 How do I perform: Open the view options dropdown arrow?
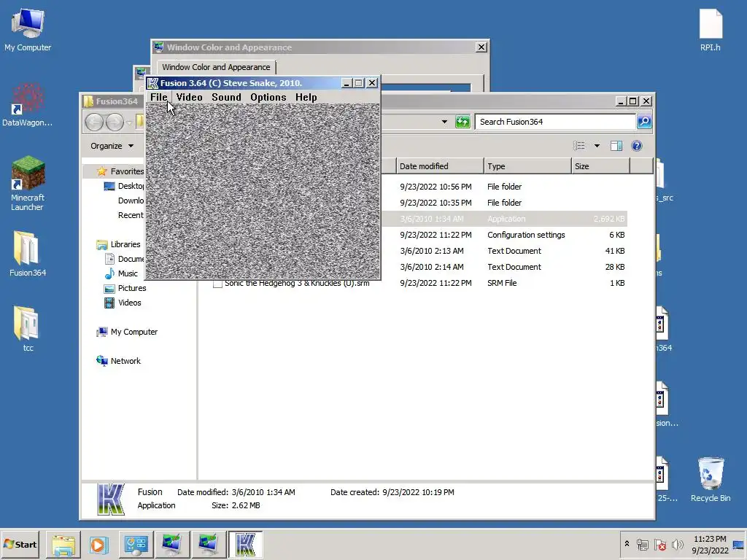coord(597,146)
